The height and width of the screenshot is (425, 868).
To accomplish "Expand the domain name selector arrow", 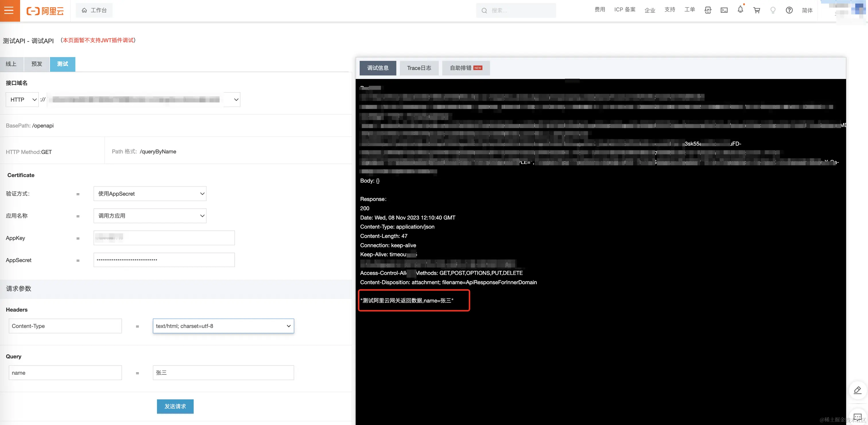I will point(236,99).
